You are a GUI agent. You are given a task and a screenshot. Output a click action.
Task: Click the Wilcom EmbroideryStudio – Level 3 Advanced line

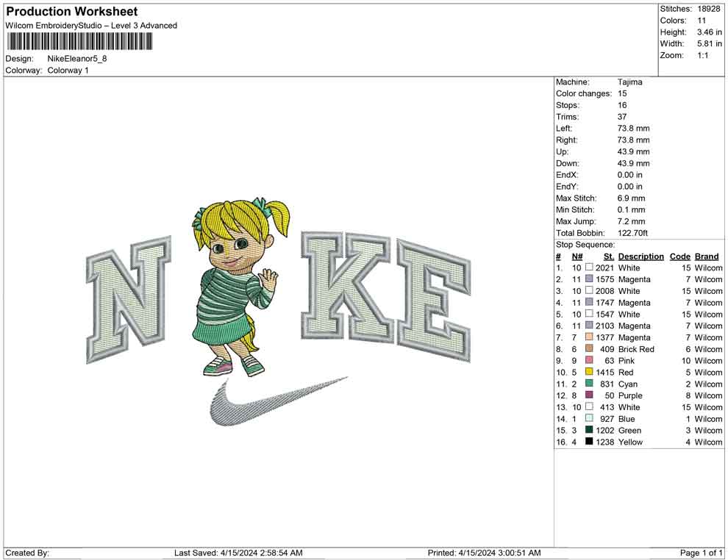pos(91,26)
